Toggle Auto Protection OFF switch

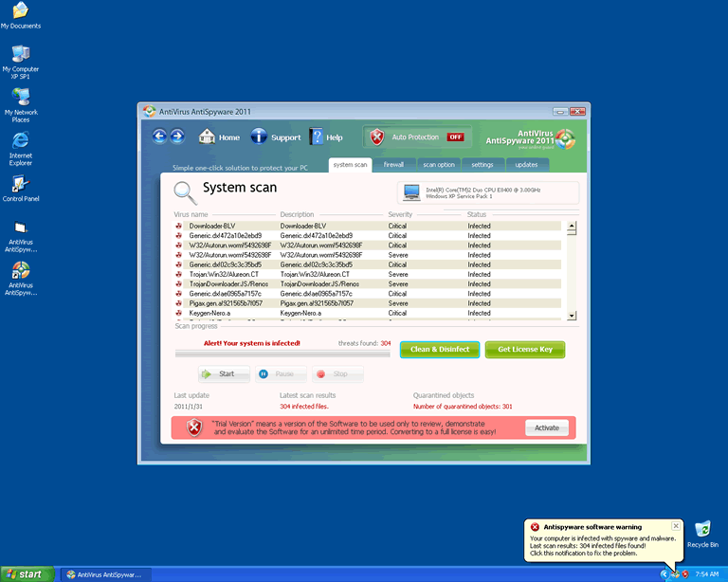pyautogui.click(x=455, y=137)
